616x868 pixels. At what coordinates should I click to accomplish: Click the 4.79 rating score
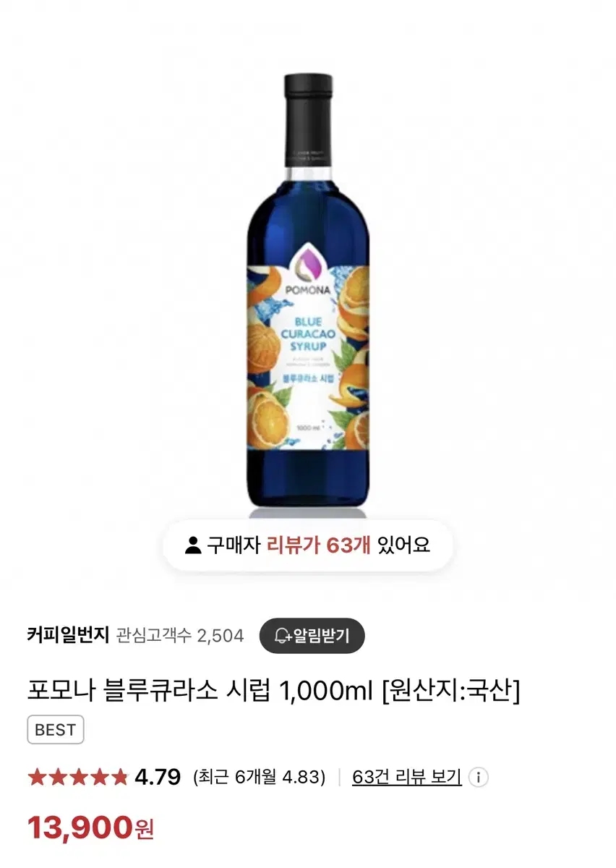[x=158, y=778]
